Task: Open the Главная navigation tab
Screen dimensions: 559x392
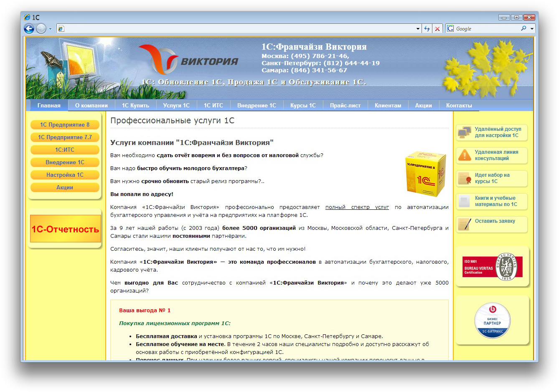Action: click(49, 105)
